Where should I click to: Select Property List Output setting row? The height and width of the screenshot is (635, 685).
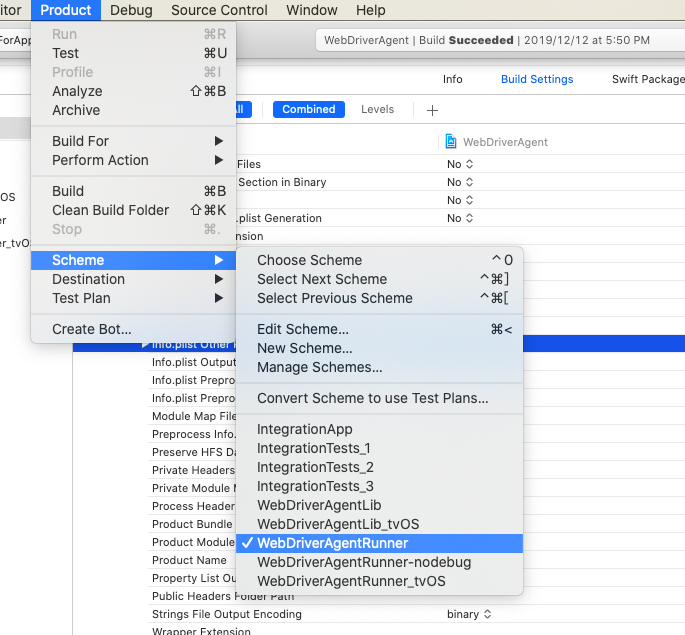(192, 578)
